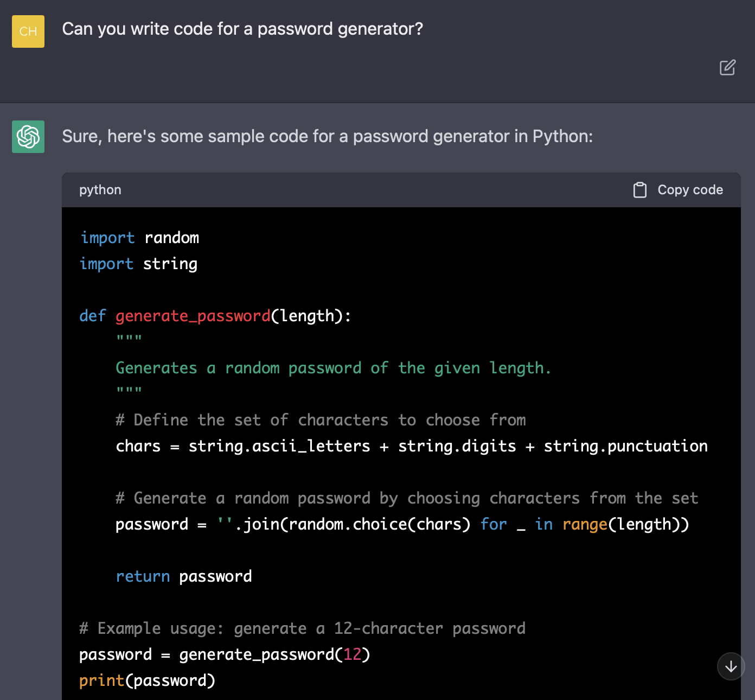This screenshot has height=700, width=755.
Task: Click the python language label
Action: [x=100, y=190]
